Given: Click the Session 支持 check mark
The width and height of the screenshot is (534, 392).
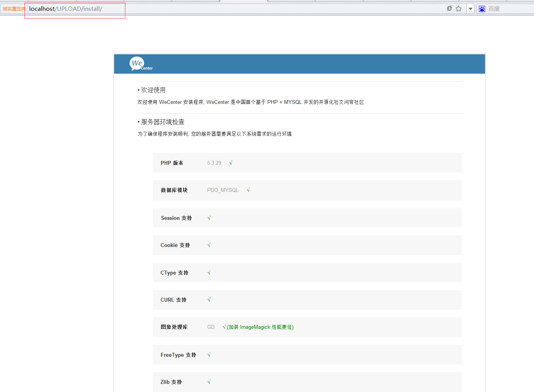Looking at the screenshot, I should 209,218.
